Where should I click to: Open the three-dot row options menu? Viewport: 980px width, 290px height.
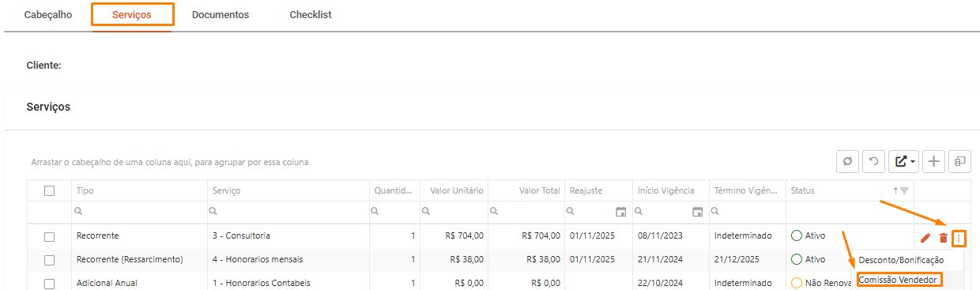959,237
